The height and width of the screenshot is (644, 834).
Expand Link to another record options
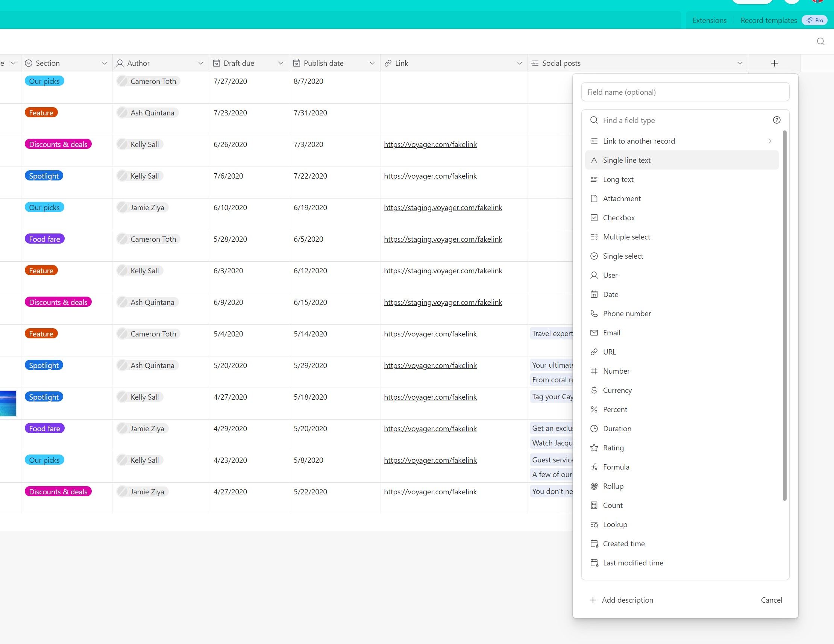(x=770, y=141)
